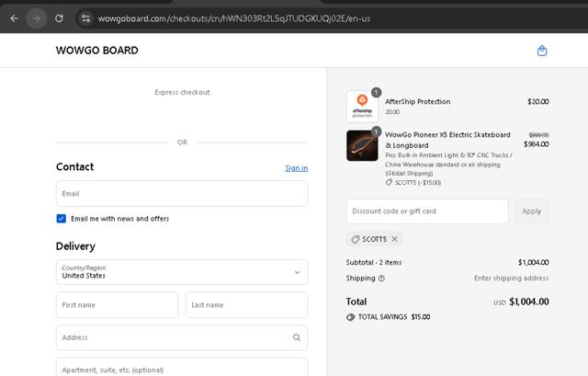Click the Express checkout heading
This screenshot has width=588, height=376.
tap(182, 92)
